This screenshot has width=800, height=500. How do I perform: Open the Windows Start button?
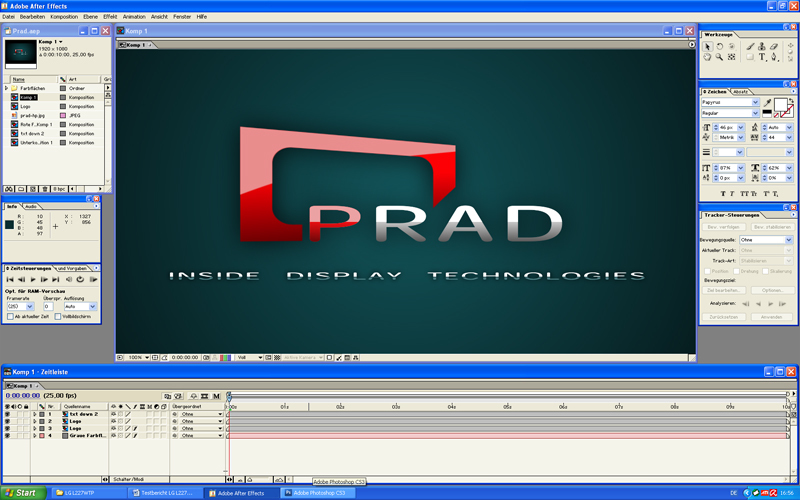pos(23,493)
